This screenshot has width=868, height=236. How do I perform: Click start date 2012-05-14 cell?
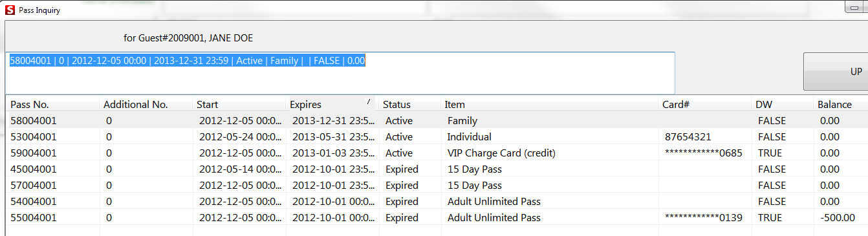[239, 169]
